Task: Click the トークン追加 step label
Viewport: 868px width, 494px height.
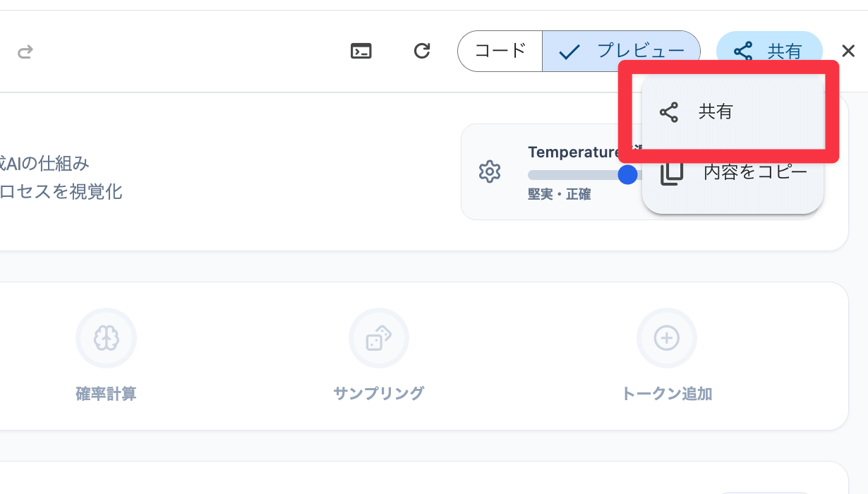Action: [667, 394]
